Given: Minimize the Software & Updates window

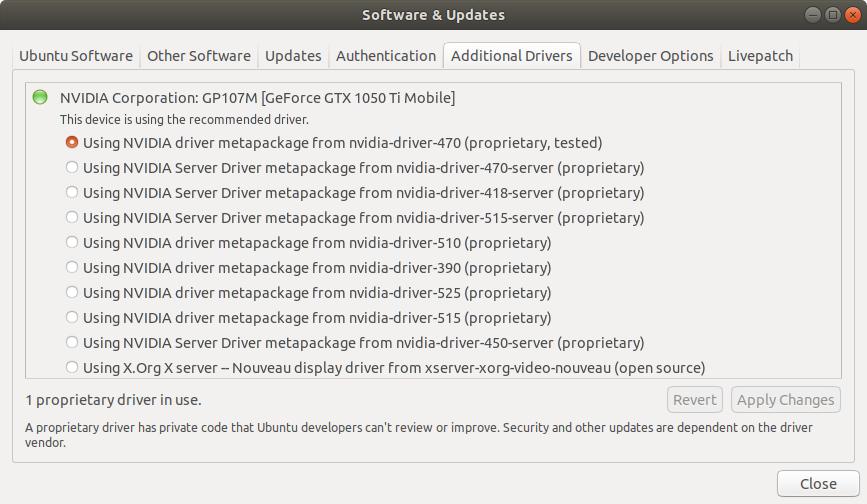Looking at the screenshot, I should (x=815, y=15).
